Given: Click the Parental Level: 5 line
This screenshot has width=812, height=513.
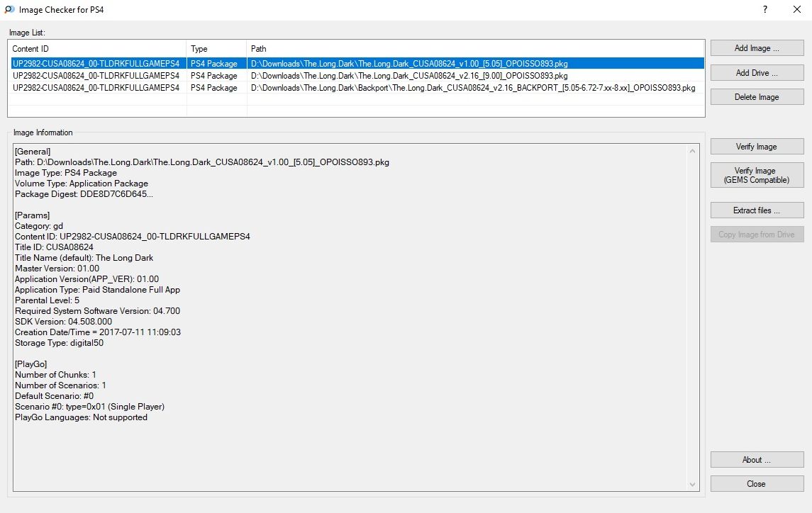Looking at the screenshot, I should tap(47, 300).
